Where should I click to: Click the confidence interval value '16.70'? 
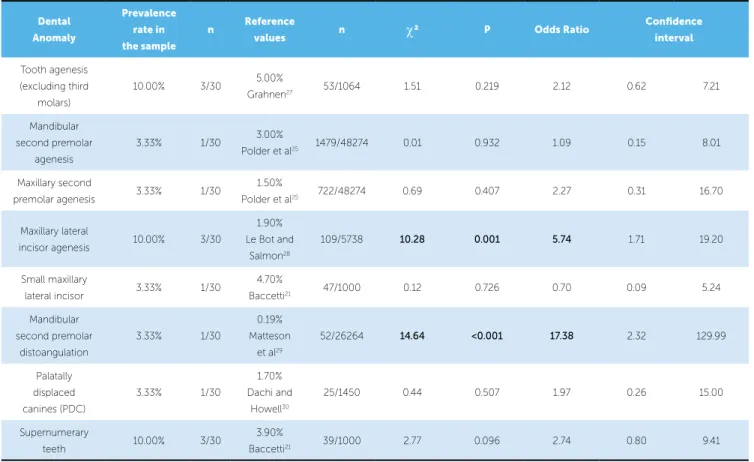[x=711, y=191]
